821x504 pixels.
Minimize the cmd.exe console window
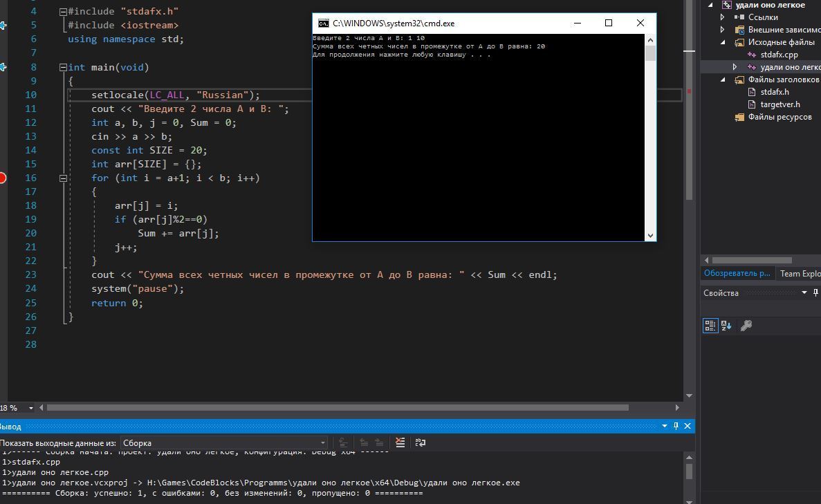tap(578, 23)
